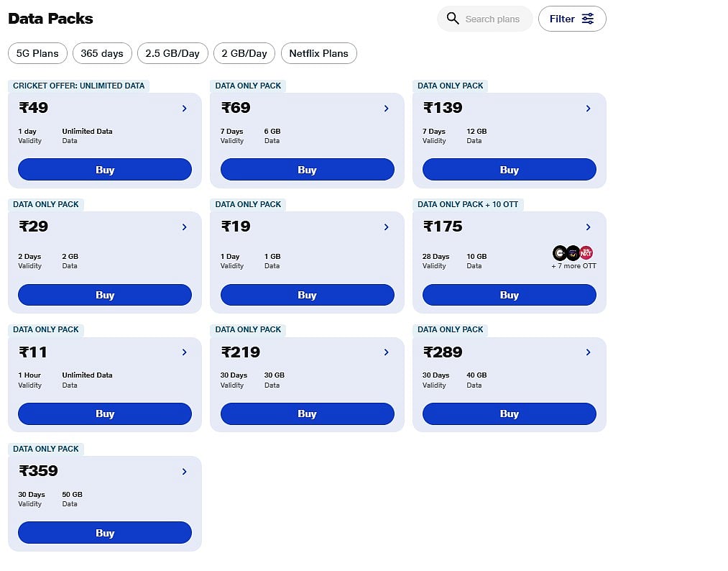This screenshot has height=571, width=728.
Task: Buy the ₹49 unlimited data pack
Action: click(x=105, y=170)
